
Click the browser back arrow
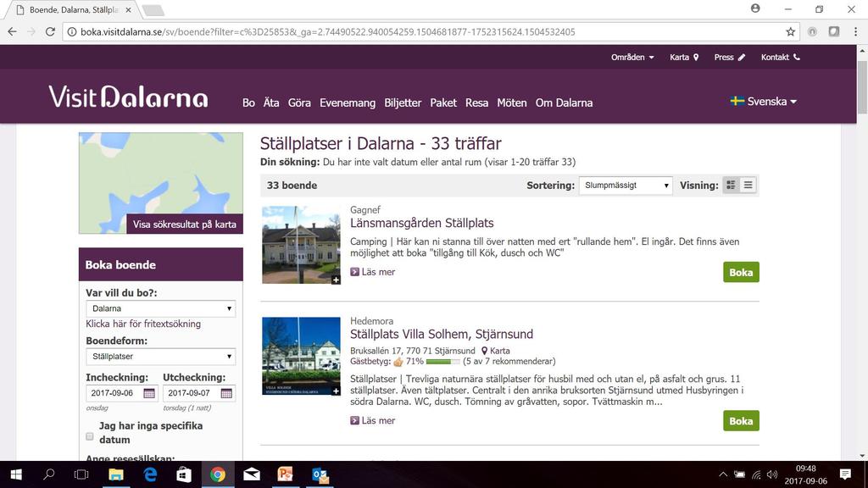point(12,32)
